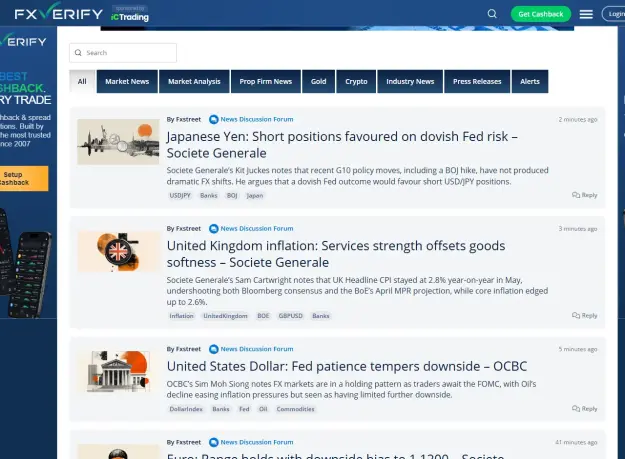The width and height of the screenshot is (625, 459).
Task: Click the forum icon on Japanese Yen article
Action: click(x=214, y=119)
